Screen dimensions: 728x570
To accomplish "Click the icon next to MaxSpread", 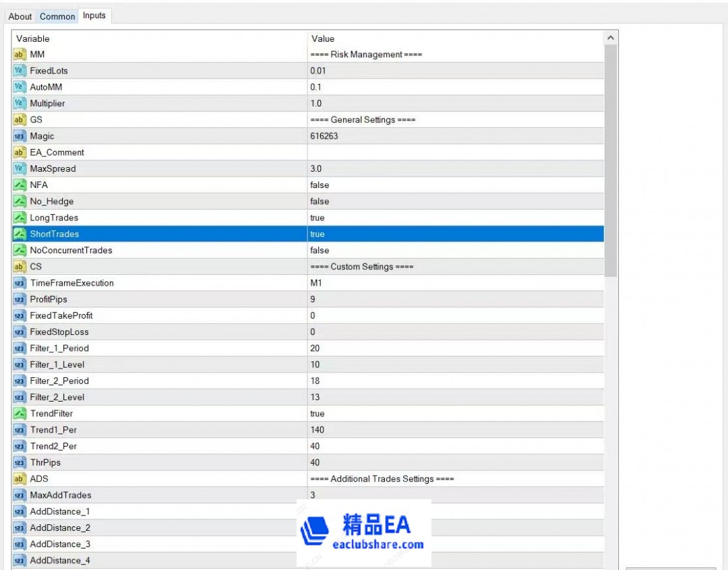I will [20, 168].
